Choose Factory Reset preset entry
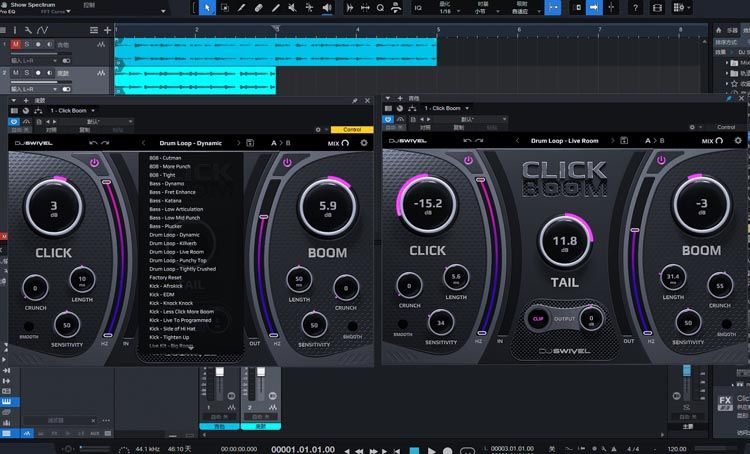Screen dimensions: 750x454 (165, 277)
